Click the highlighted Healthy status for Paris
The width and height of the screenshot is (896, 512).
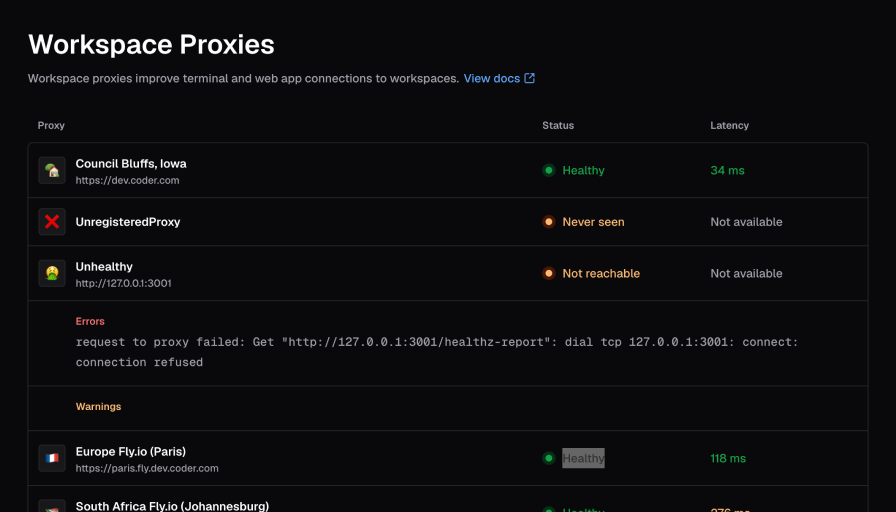tap(583, 458)
